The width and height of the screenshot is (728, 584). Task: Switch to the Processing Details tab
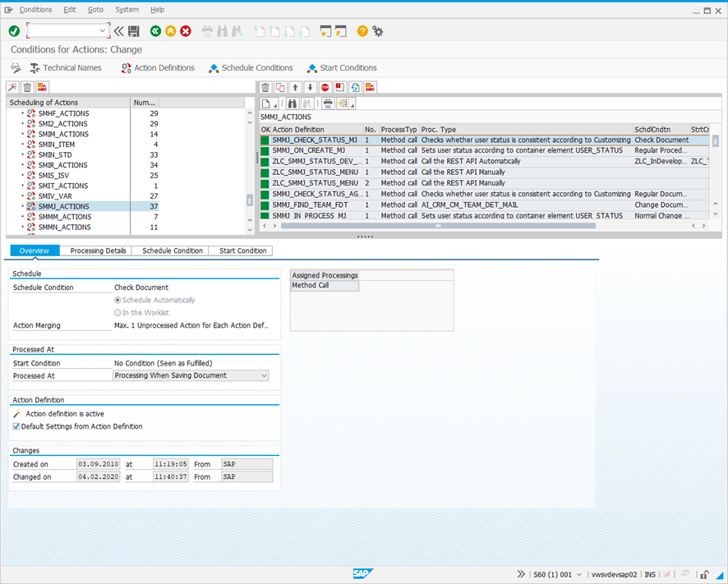tap(98, 251)
